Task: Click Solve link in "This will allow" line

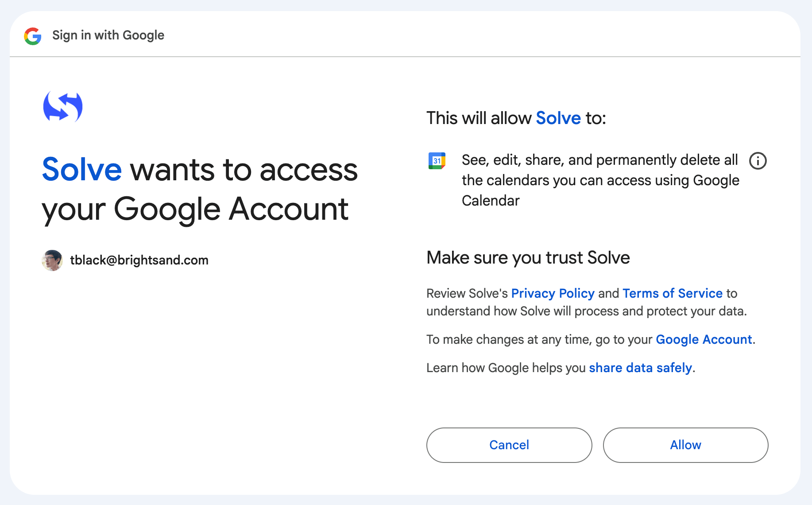Action: click(558, 118)
